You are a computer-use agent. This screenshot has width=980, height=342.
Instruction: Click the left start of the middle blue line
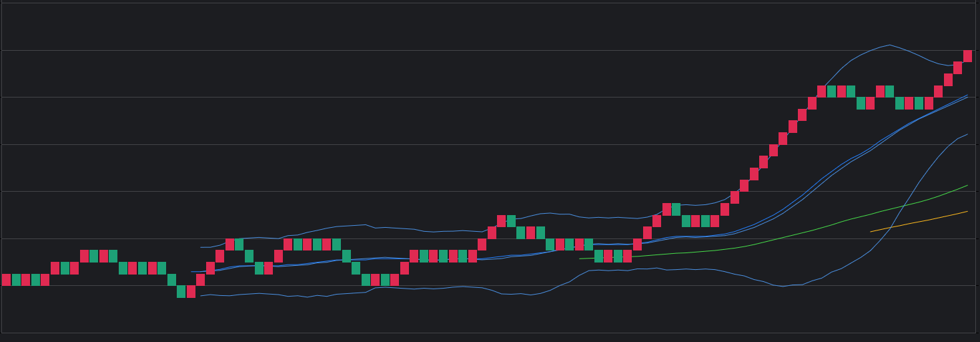pyautogui.click(x=192, y=272)
